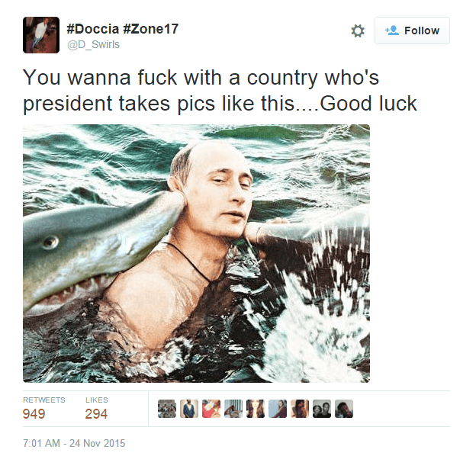Viewport: 476px width, 456px height.
Task: Open the @D_Swirls handle link
Action: point(94,44)
